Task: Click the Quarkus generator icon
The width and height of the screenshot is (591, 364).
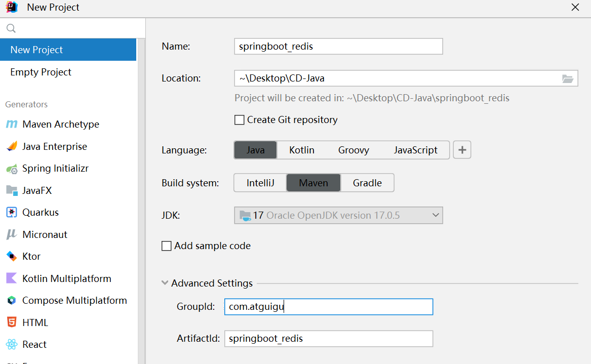Action: (x=12, y=212)
